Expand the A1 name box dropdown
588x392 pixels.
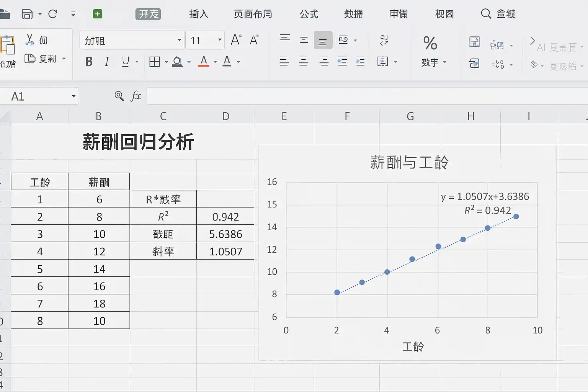[73, 96]
